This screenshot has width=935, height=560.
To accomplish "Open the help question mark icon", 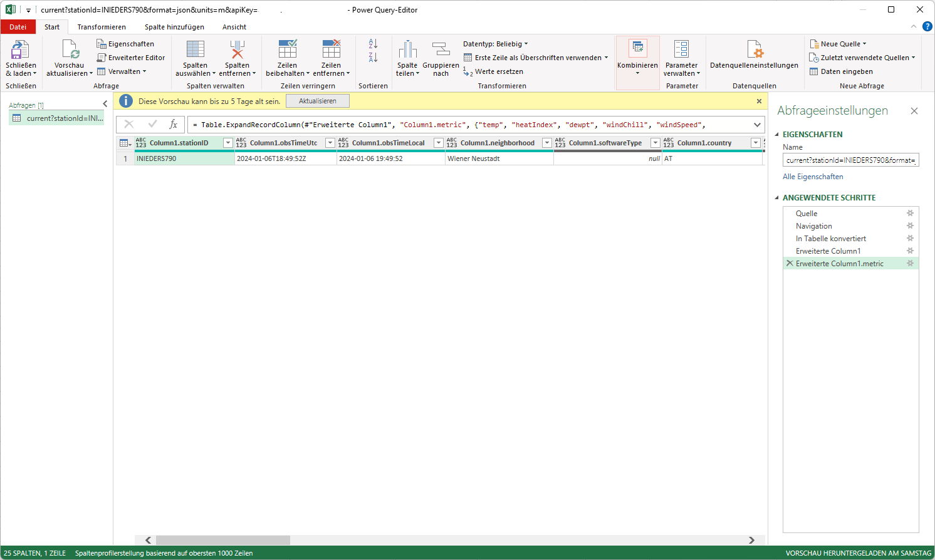I will 927,26.
